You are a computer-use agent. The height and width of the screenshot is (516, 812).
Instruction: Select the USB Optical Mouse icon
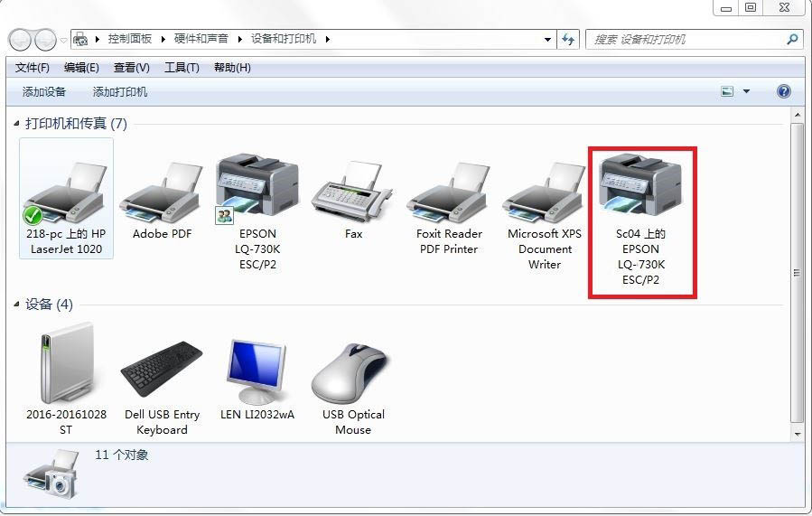click(x=350, y=374)
